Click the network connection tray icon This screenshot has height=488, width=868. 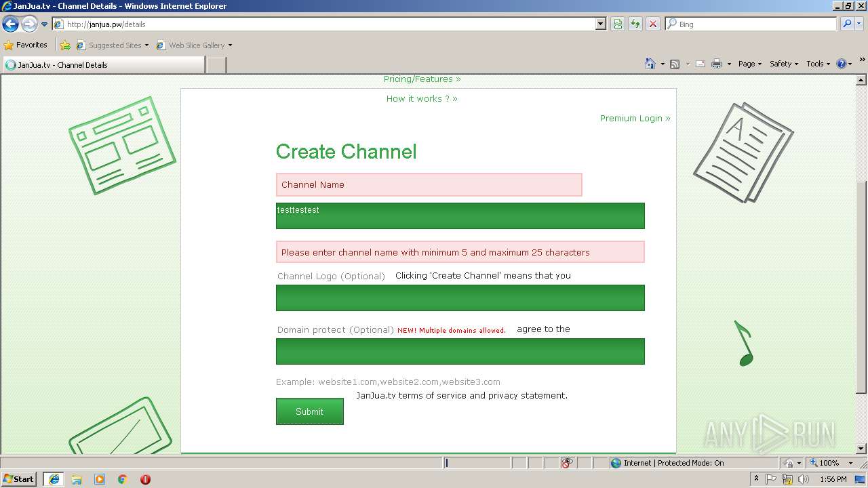click(788, 479)
